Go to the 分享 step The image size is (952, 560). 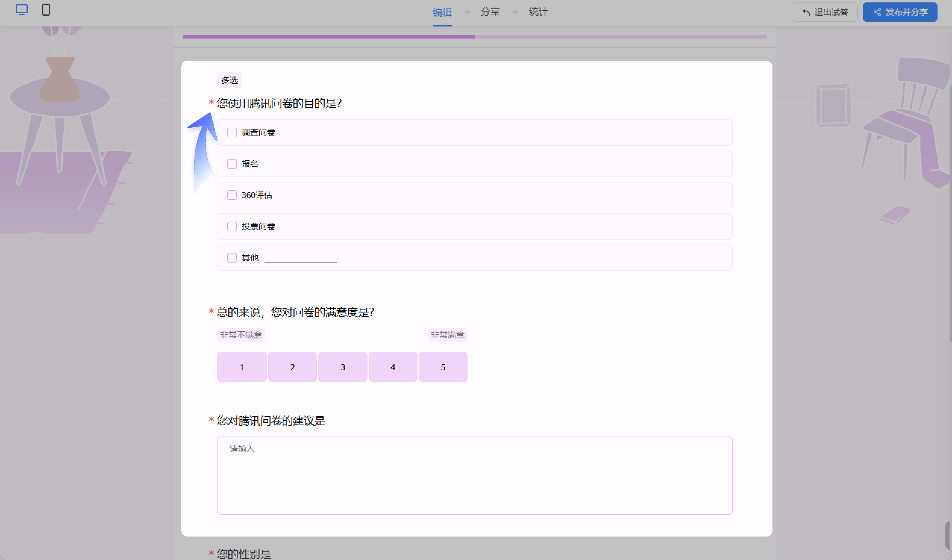pyautogui.click(x=490, y=12)
